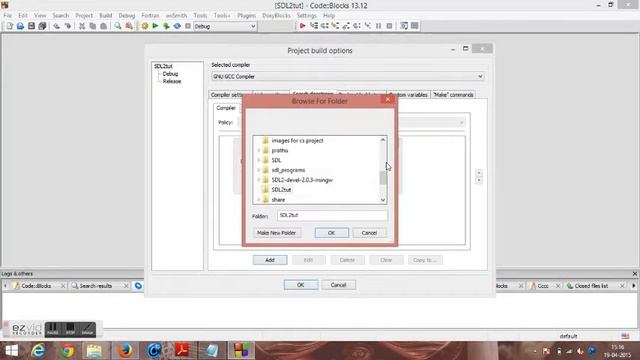Viewport: 640px width, 360px height.
Task: Open the Debug build target dropdown
Action: (225, 26)
